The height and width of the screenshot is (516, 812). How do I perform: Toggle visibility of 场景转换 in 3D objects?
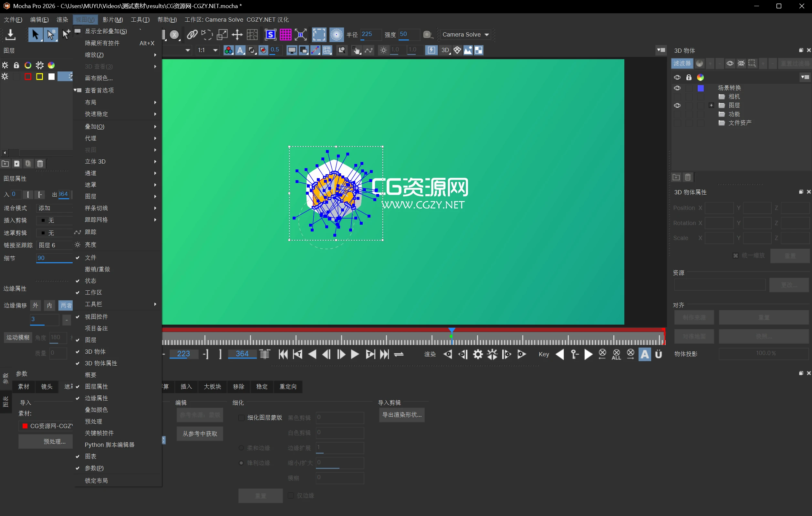click(678, 88)
